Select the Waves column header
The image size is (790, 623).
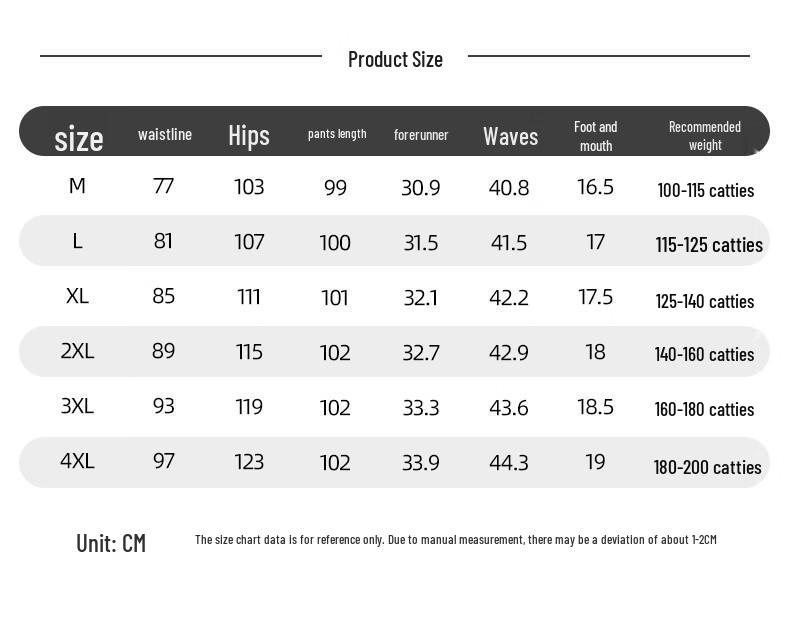coord(510,136)
